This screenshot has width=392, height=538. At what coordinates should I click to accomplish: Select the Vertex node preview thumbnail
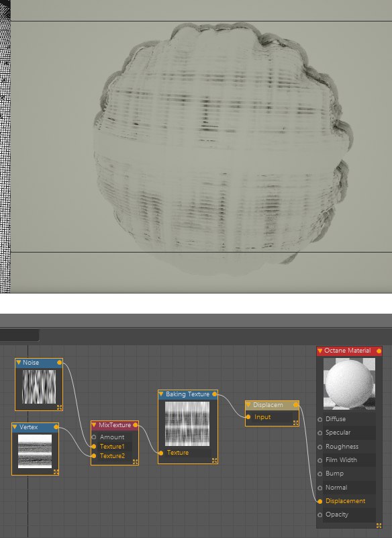(x=35, y=451)
